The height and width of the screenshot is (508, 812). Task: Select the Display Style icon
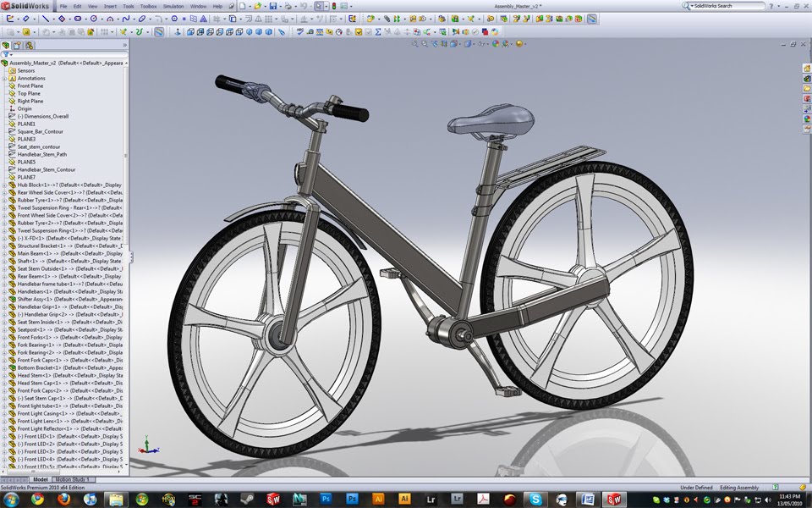tap(467, 43)
